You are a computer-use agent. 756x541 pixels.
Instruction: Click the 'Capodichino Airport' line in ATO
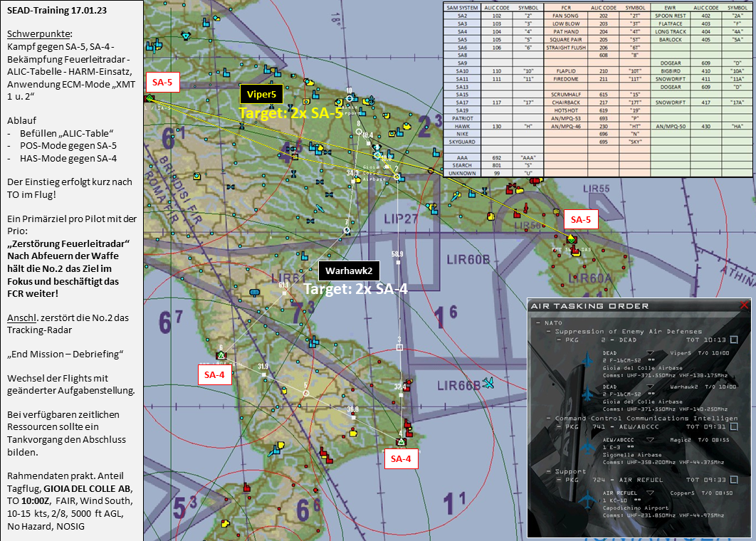click(x=636, y=508)
